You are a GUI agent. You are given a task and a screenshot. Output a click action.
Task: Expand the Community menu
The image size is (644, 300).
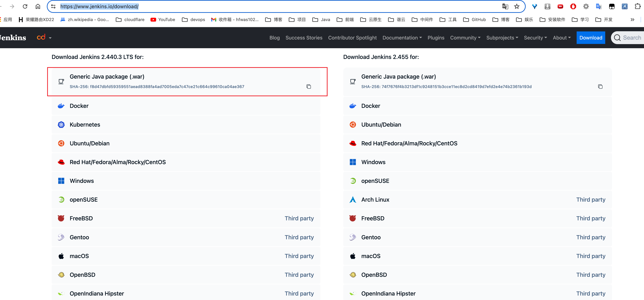(x=465, y=38)
